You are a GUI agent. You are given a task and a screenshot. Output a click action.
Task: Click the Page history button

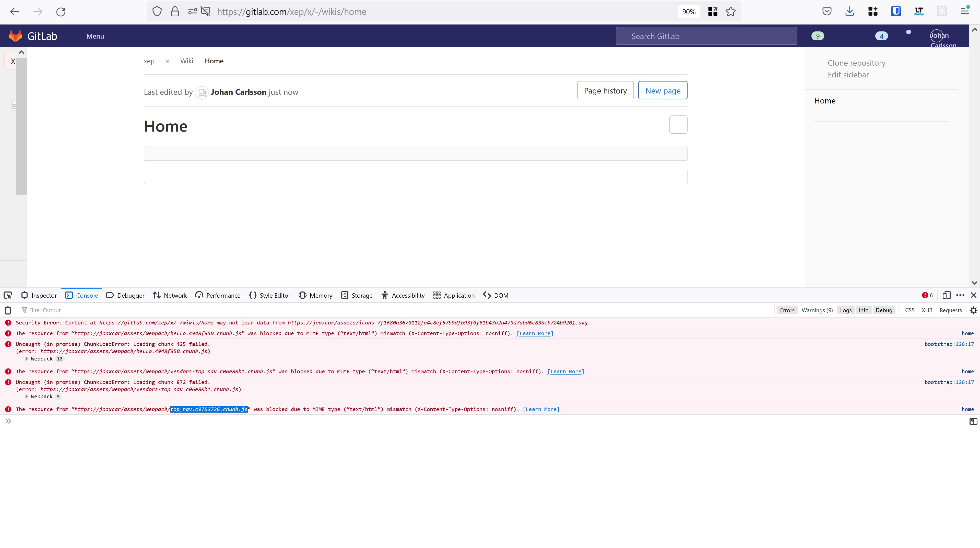[605, 91]
